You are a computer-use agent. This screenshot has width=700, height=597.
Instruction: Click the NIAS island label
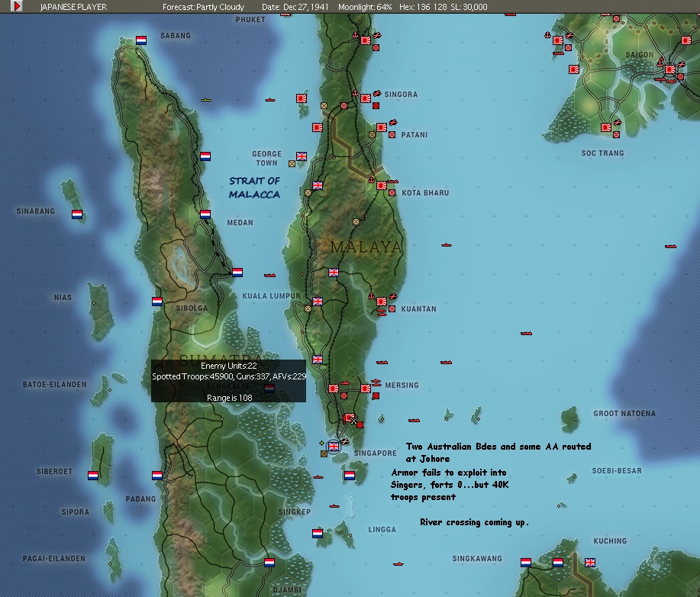[63, 298]
